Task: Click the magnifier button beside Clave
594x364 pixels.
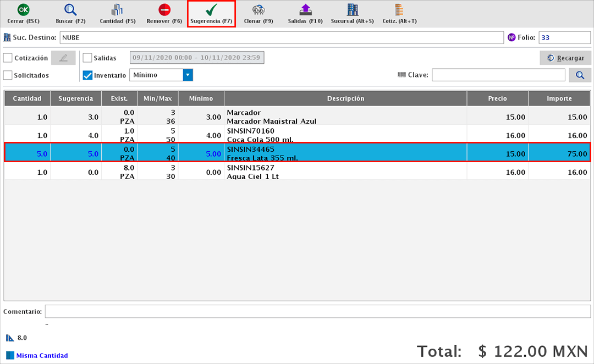Action: pos(580,75)
